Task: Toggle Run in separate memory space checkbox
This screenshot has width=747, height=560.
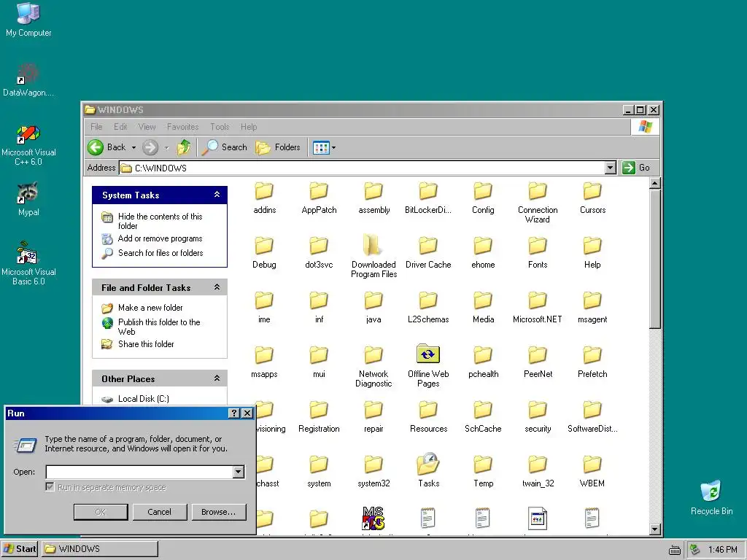Action: point(50,486)
